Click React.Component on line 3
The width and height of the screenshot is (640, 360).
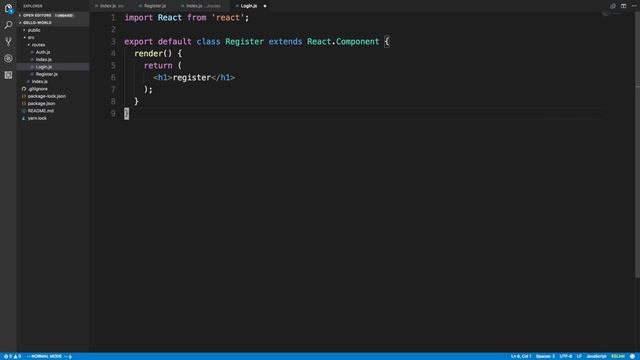tap(343, 42)
